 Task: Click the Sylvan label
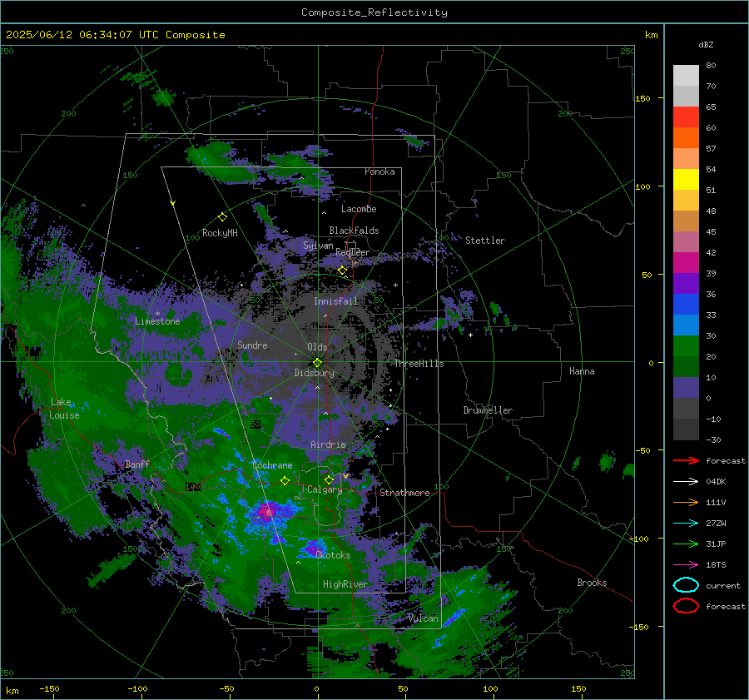click(x=318, y=246)
